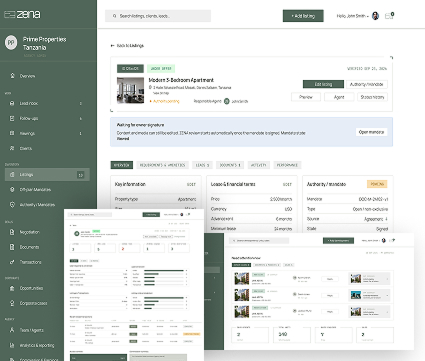Click the Viewings sidebar icon
Image resolution: width=425 pixels, height=361 pixels.
click(12, 133)
